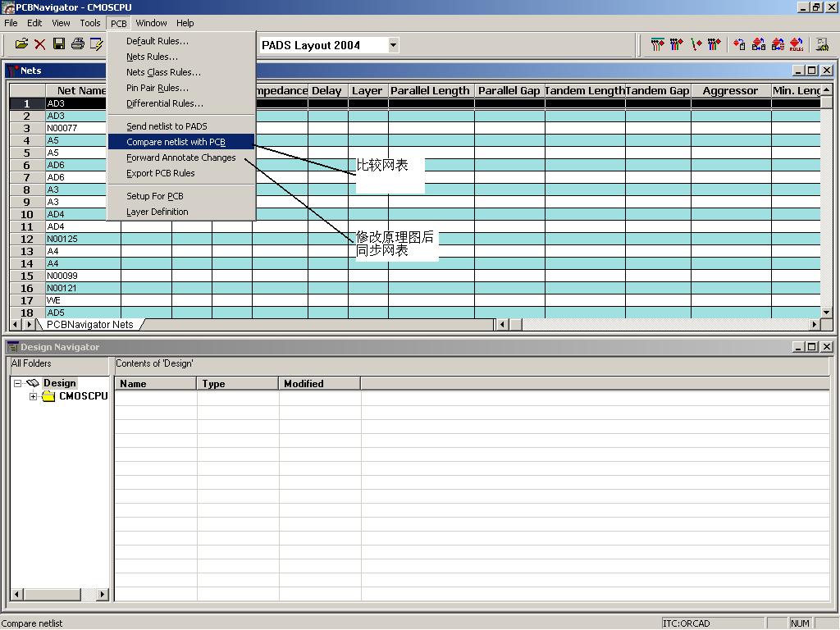Select Setup For PCB entry
Image resolution: width=840 pixels, height=630 pixels.
click(x=181, y=196)
